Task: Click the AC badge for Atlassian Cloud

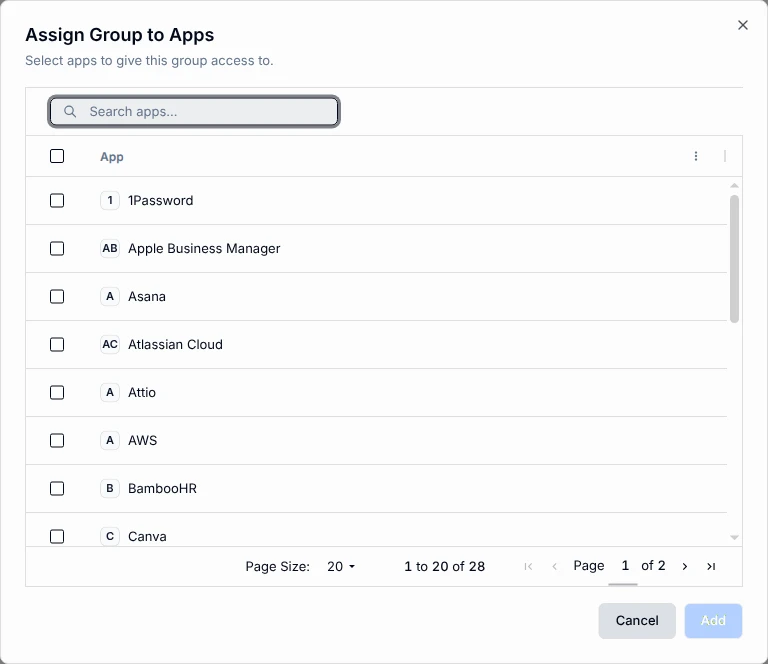Action: pos(110,344)
